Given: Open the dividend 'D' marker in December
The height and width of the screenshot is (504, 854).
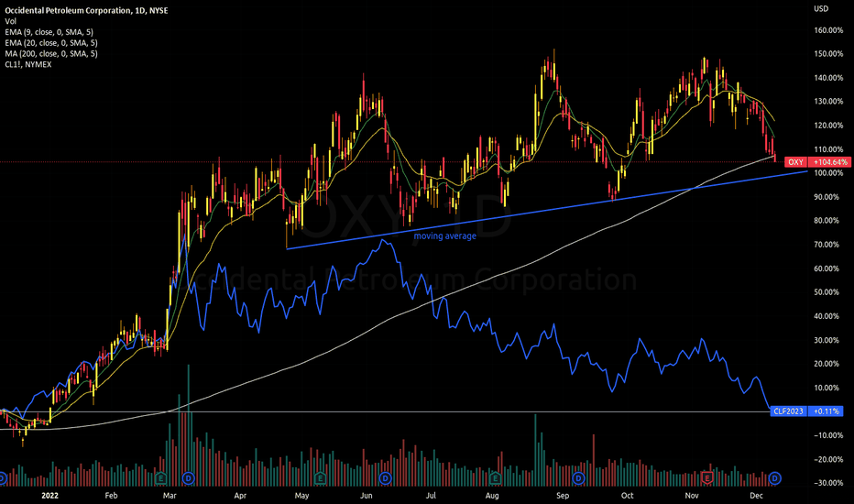Looking at the screenshot, I should pos(774,478).
